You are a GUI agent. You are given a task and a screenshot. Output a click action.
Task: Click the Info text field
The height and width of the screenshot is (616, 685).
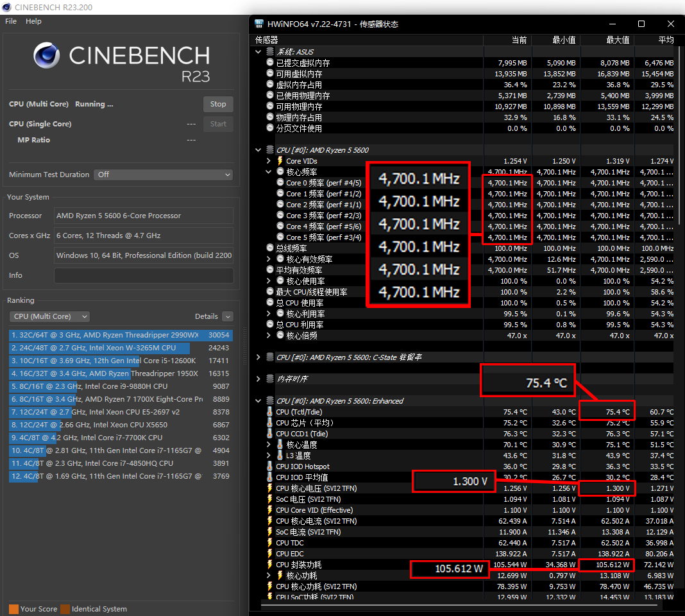pyautogui.click(x=144, y=275)
